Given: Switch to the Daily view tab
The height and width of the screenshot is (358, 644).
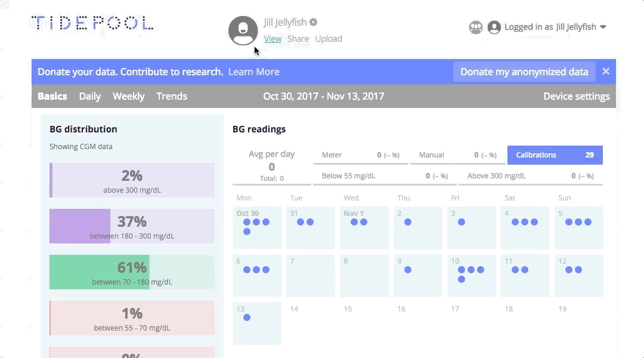Looking at the screenshot, I should [90, 96].
